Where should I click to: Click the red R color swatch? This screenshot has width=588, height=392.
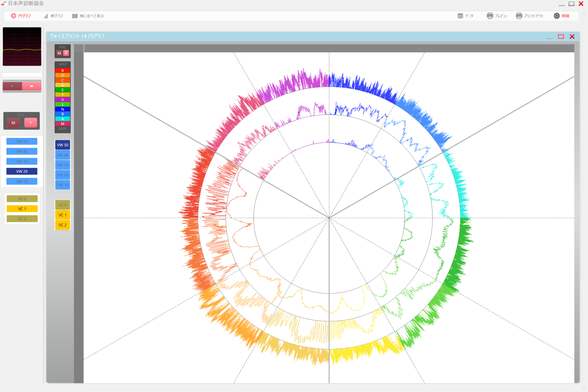[63, 71]
